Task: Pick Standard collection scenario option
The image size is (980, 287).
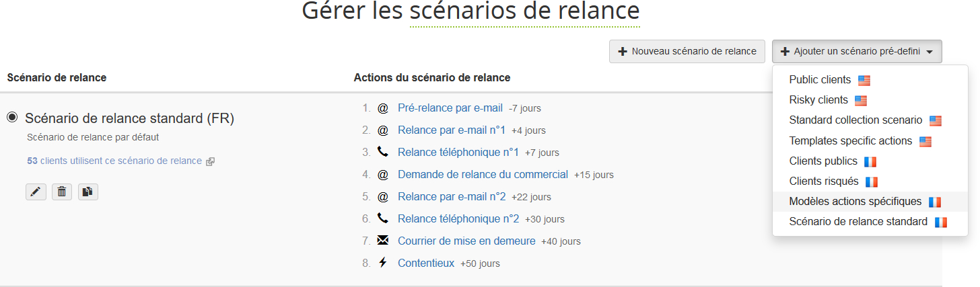Action: tap(855, 120)
